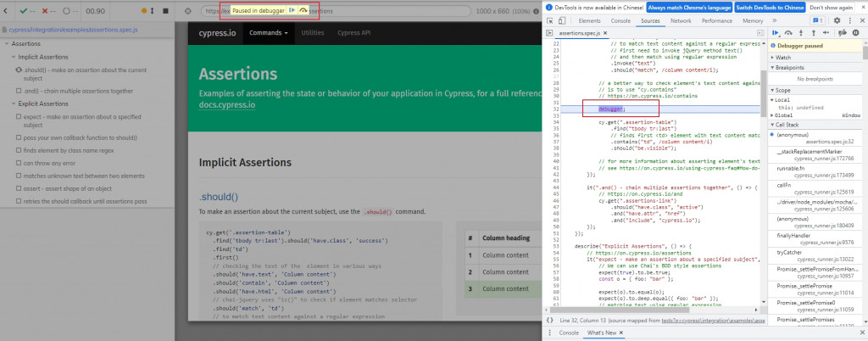Resume script execution in DevTools debugger toolbar
Image resolution: width=868 pixels, height=341 pixels.
click(x=776, y=33)
